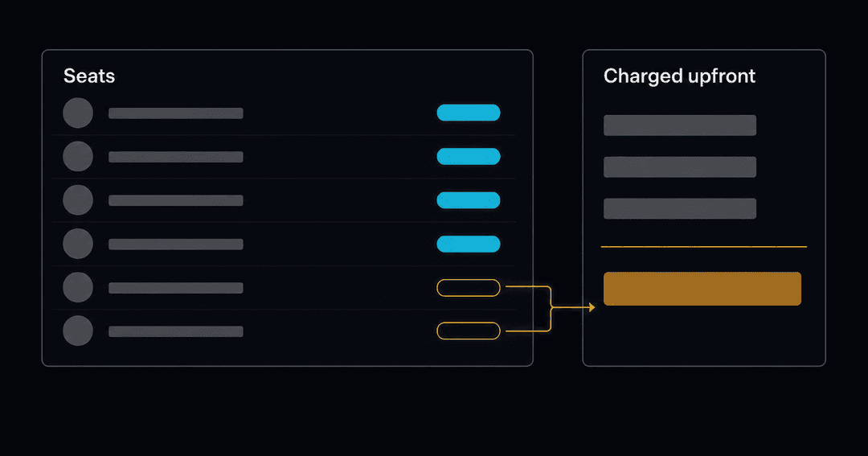The image size is (868, 456).
Task: Click the second seat's avatar circle
Action: pos(77,156)
